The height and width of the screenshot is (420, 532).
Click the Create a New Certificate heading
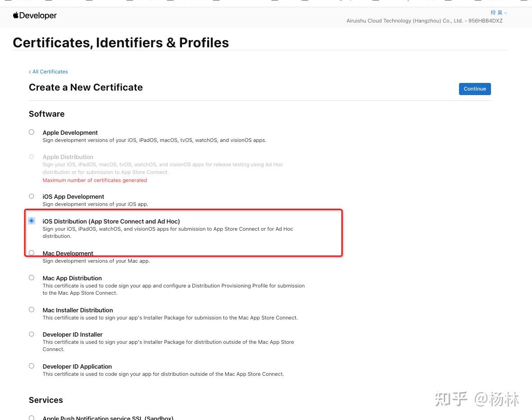tap(86, 87)
